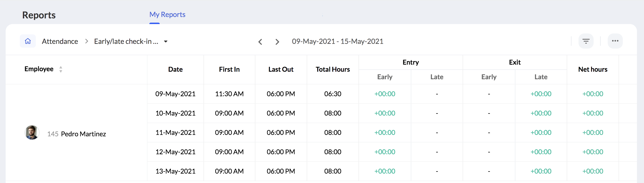The width and height of the screenshot is (644, 183).
Task: Click Pedro Martinez's profile photo
Action: [32, 133]
